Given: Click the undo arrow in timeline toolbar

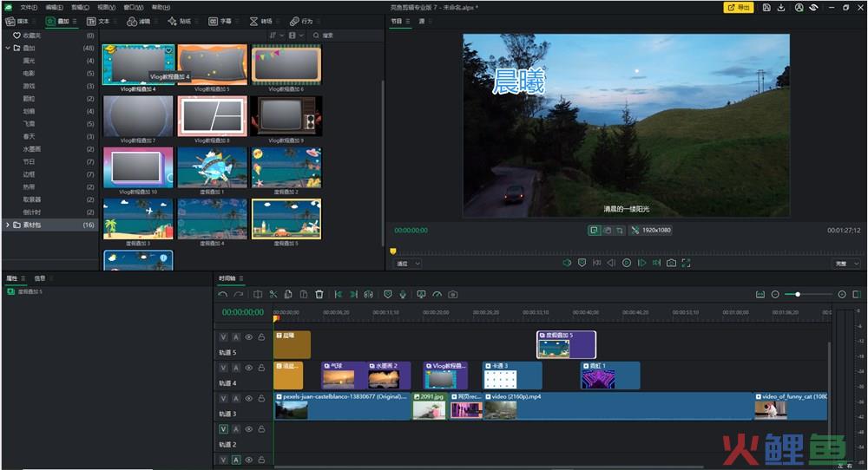Looking at the screenshot, I should coord(223,295).
